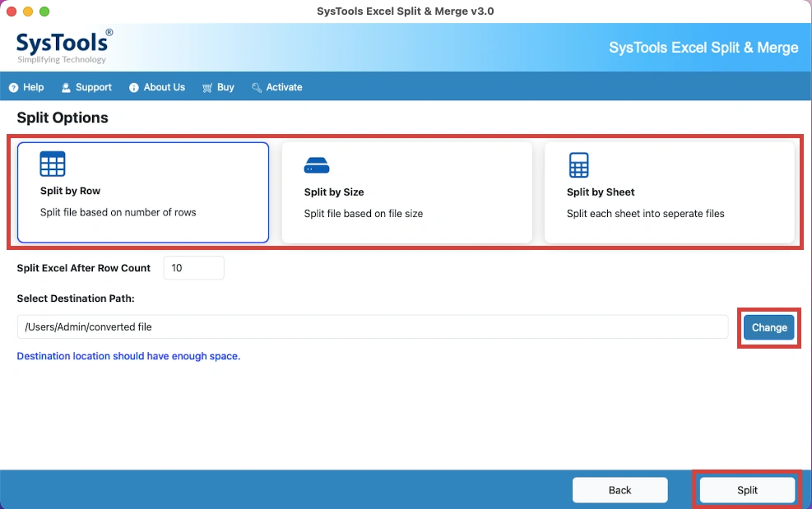Click the 'Split Excel After Row Count' label
This screenshot has width=812, height=509.
click(83, 268)
